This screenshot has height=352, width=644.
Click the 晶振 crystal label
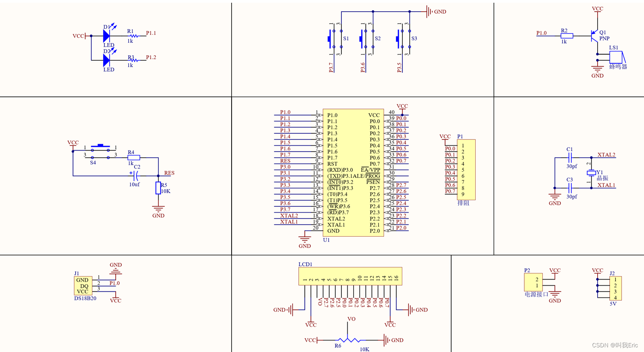[x=602, y=178]
